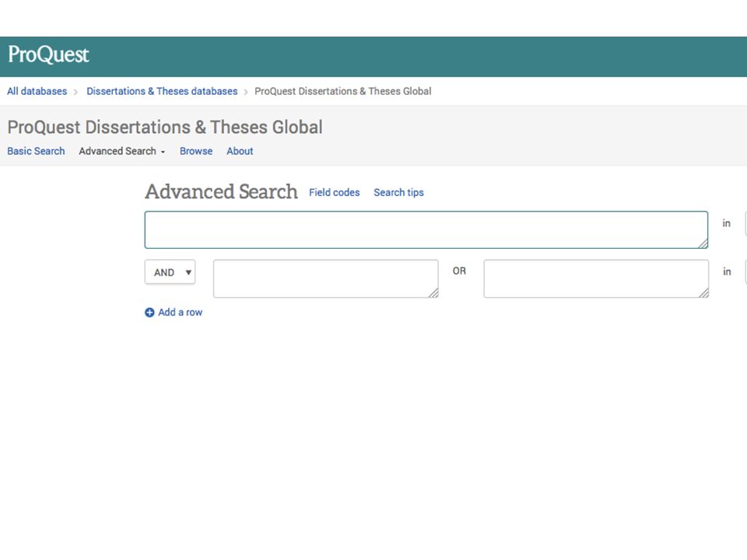This screenshot has width=747, height=560.
Task: Click resize handle of box right of OR
Action: point(703,293)
